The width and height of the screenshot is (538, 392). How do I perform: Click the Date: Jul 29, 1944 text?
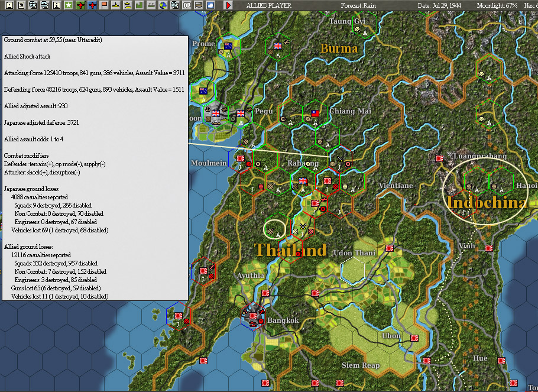coord(439,5)
